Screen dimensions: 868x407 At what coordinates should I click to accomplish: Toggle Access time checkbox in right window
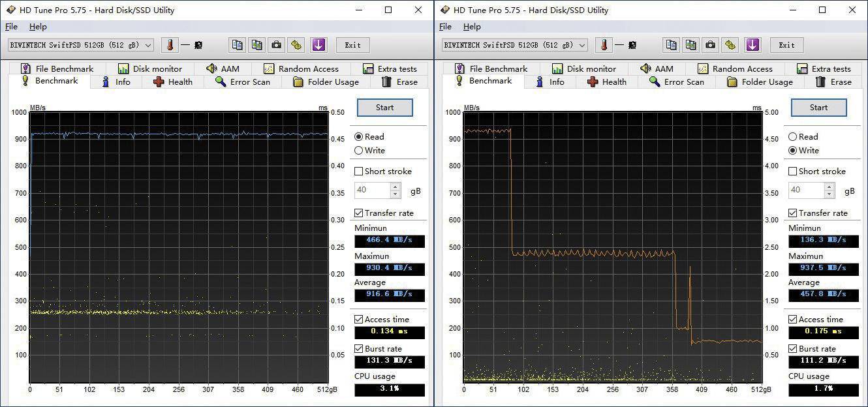pyautogui.click(x=792, y=320)
